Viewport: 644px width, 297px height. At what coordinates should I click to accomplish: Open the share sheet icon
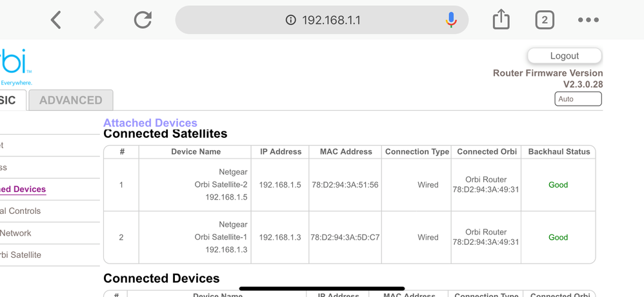click(501, 20)
